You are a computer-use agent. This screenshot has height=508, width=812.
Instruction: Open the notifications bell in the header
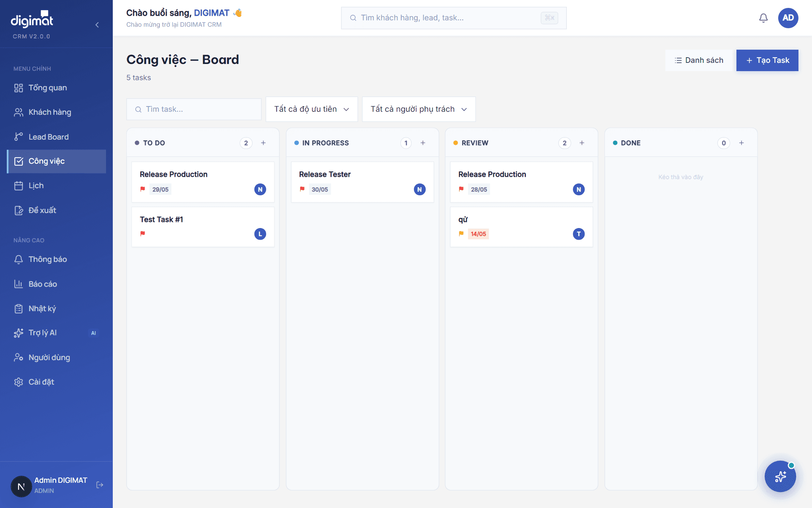point(763,18)
